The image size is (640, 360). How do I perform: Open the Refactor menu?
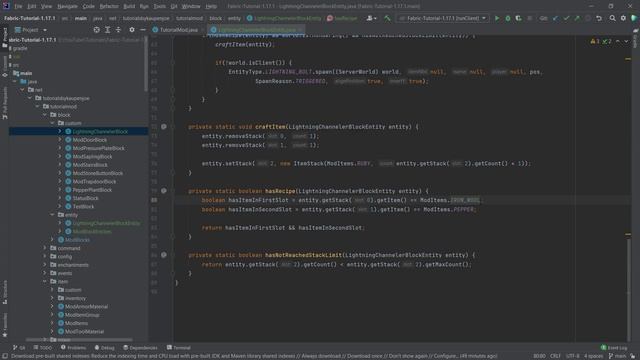tap(109, 6)
